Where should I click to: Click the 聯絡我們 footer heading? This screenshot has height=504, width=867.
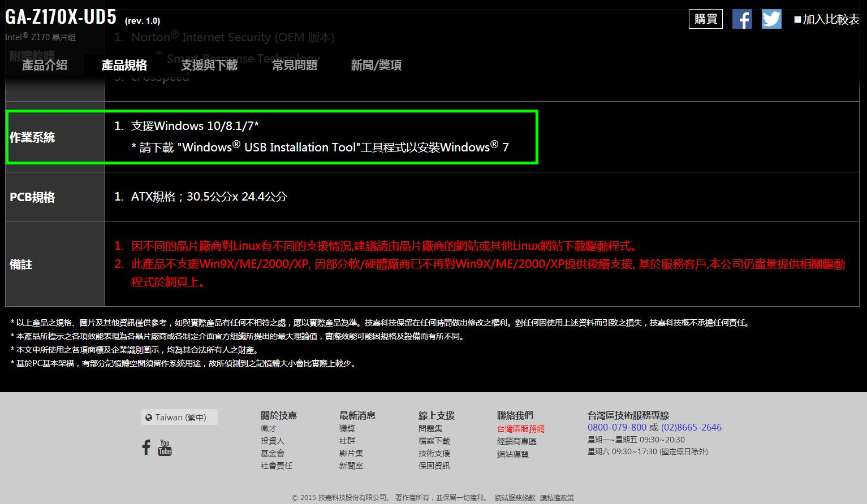pos(515,415)
